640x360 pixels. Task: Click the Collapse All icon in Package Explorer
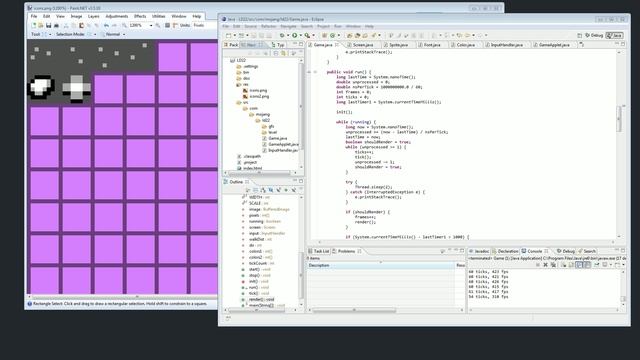(276, 53)
